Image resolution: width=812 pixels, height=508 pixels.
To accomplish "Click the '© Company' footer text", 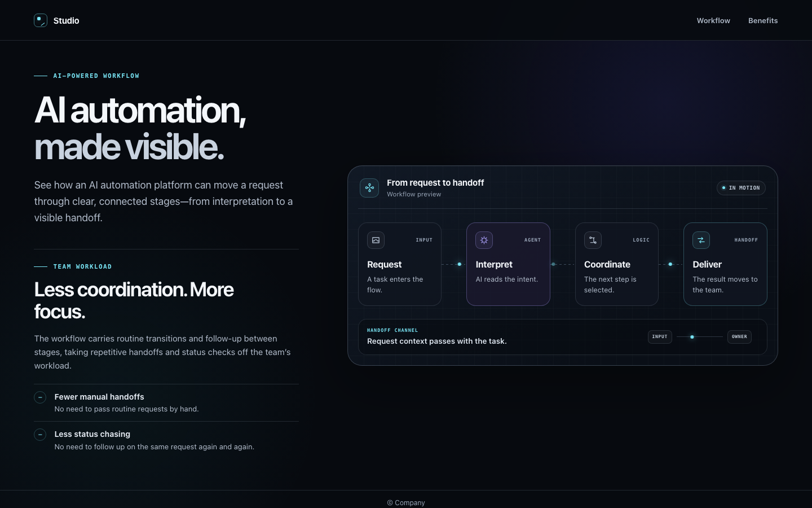I will click(x=406, y=503).
